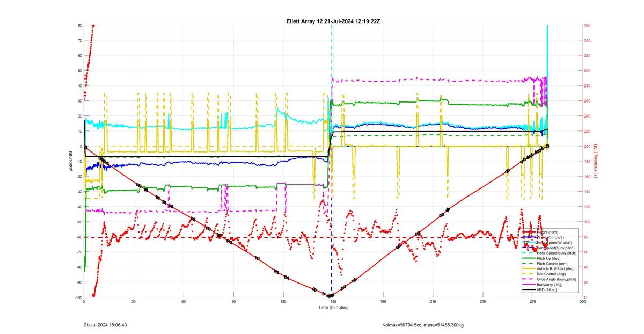Click the left y-axis tick label '-100'
644x334 pixels.
77,297
